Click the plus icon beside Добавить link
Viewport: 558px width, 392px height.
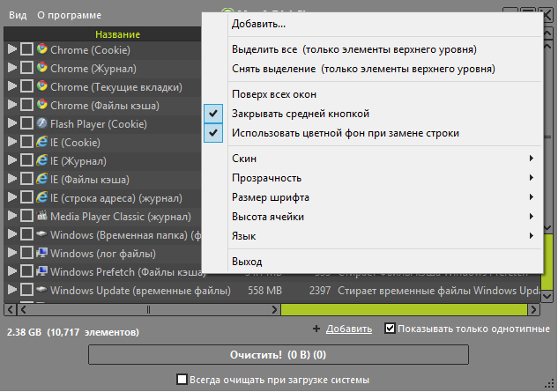click(x=316, y=329)
